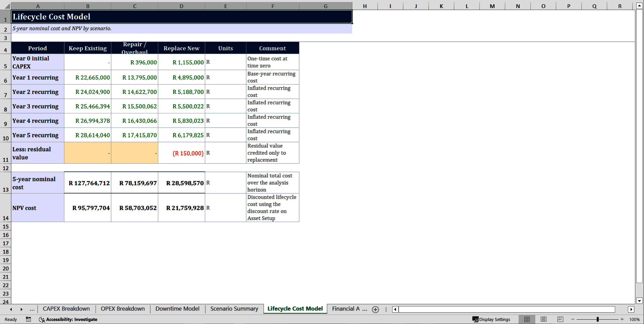
Task: Open Display Settings in status bar
Action: [x=491, y=319]
